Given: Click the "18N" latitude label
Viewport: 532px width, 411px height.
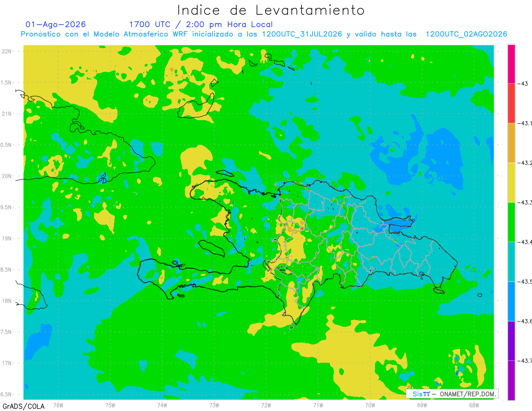Looking at the screenshot, I should tap(7, 301).
